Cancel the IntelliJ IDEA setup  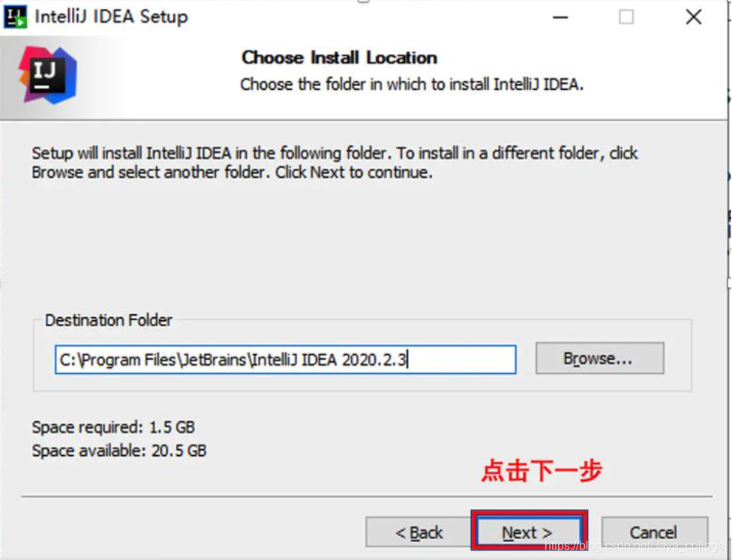655,532
